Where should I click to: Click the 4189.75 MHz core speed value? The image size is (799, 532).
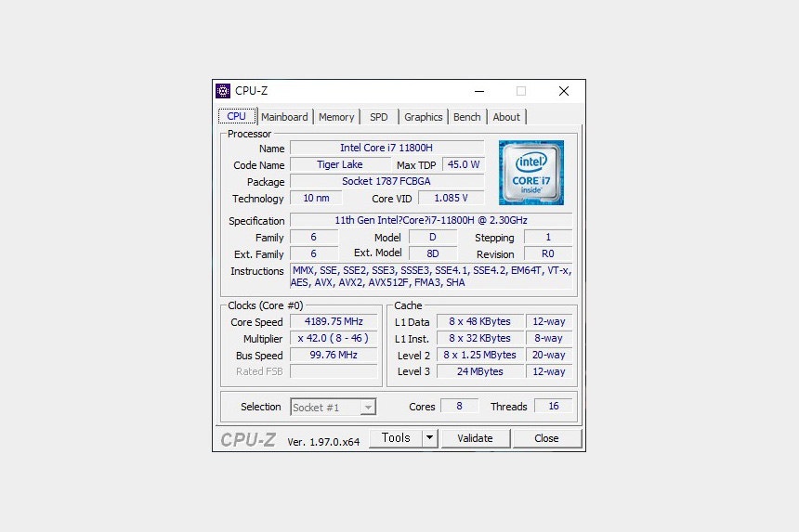click(x=334, y=321)
